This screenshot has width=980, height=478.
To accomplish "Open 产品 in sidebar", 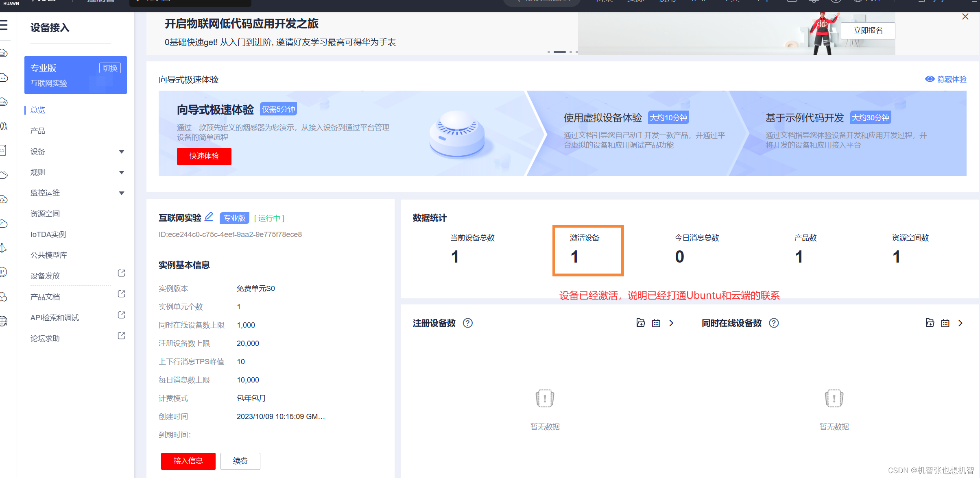I will [38, 131].
